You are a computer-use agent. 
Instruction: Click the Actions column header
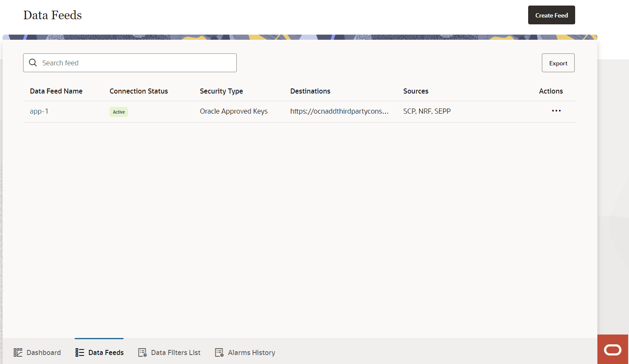(551, 91)
